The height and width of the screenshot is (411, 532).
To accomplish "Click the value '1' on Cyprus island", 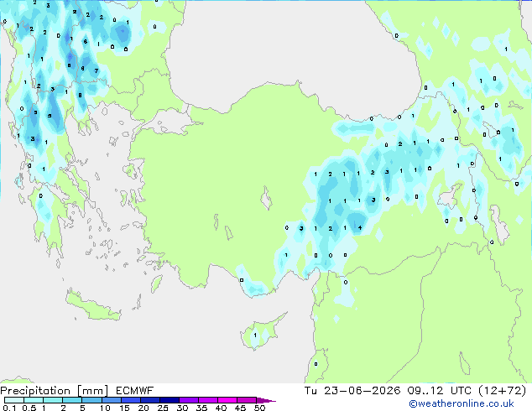I will (x=255, y=335).
